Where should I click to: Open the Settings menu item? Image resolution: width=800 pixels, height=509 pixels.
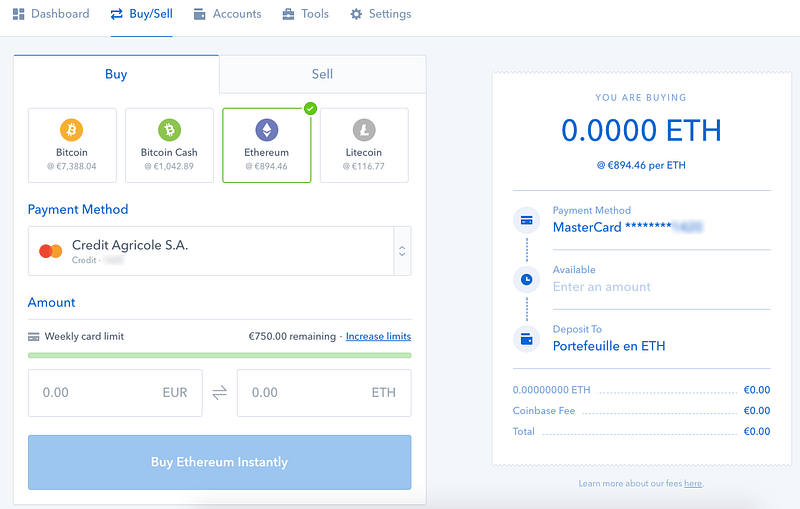381,14
